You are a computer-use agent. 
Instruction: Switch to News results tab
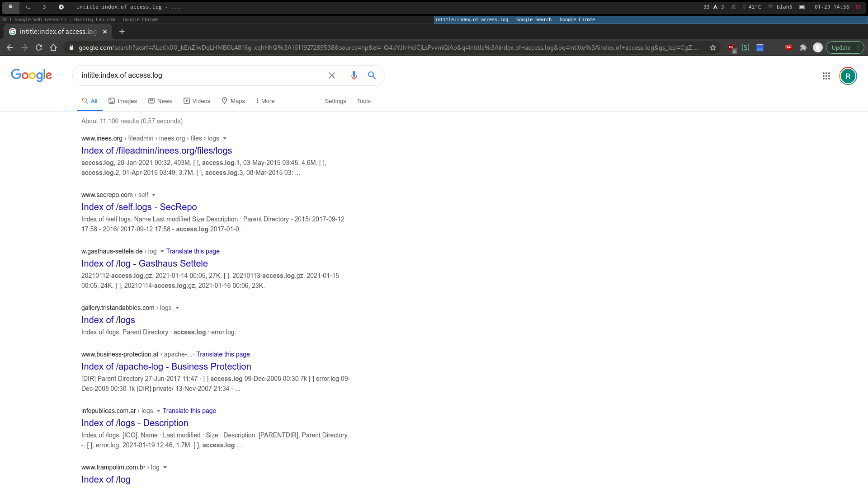click(x=160, y=101)
